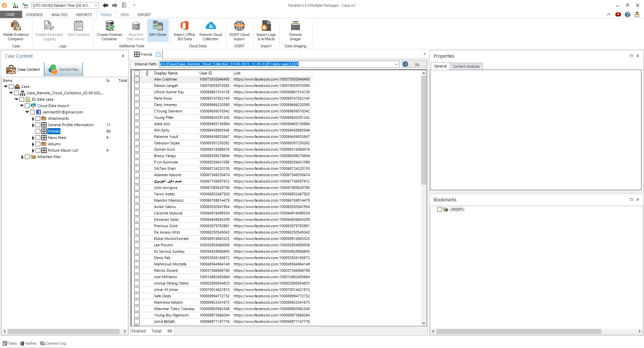Pin the Properties panel
The image size is (644, 348).
[638, 56]
